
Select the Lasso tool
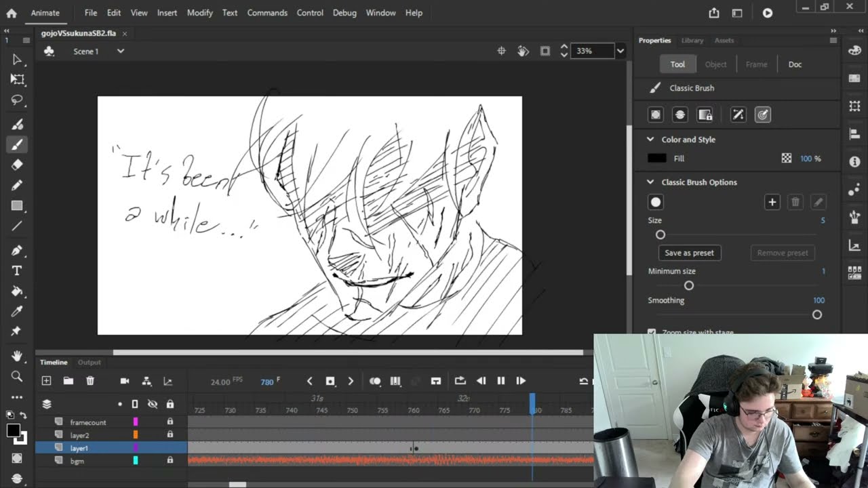coord(18,100)
